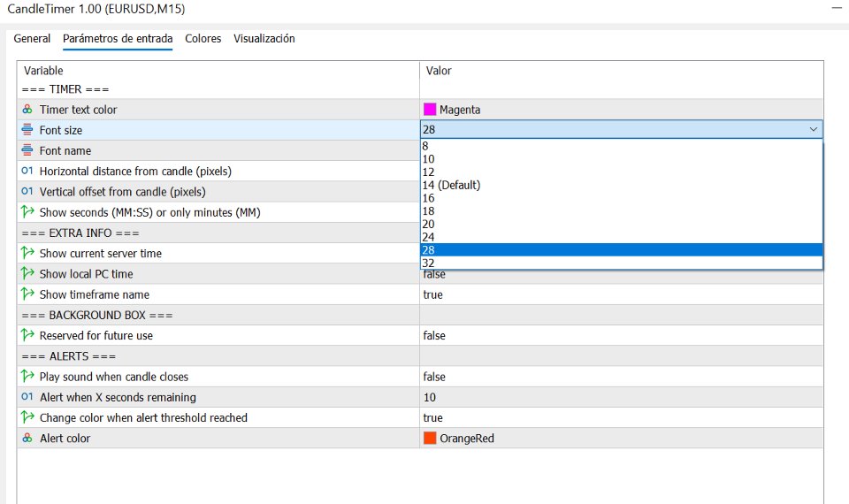Screen dimensions: 849x504
Task: Click the boolean icon beside Show current server time
Action: [27, 253]
